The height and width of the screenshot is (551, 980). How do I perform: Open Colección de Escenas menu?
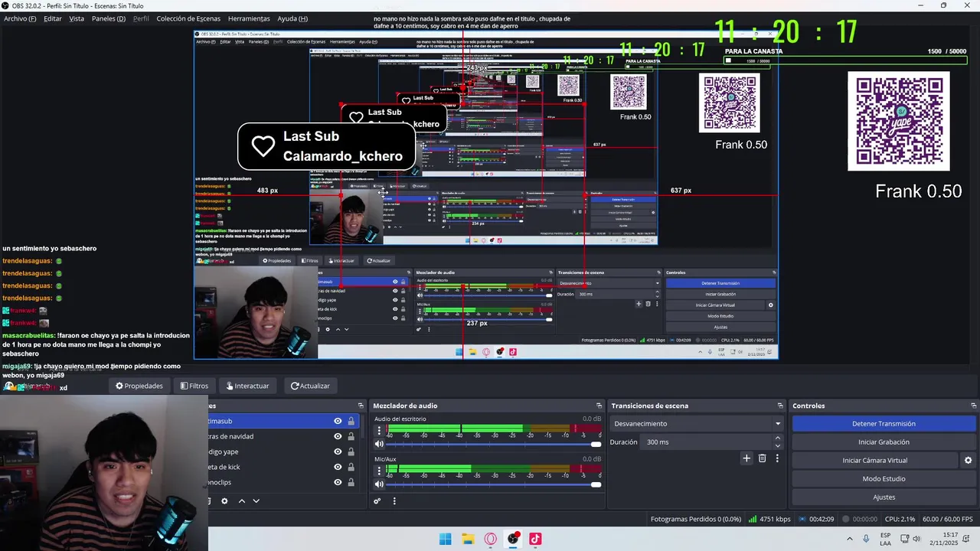click(188, 18)
